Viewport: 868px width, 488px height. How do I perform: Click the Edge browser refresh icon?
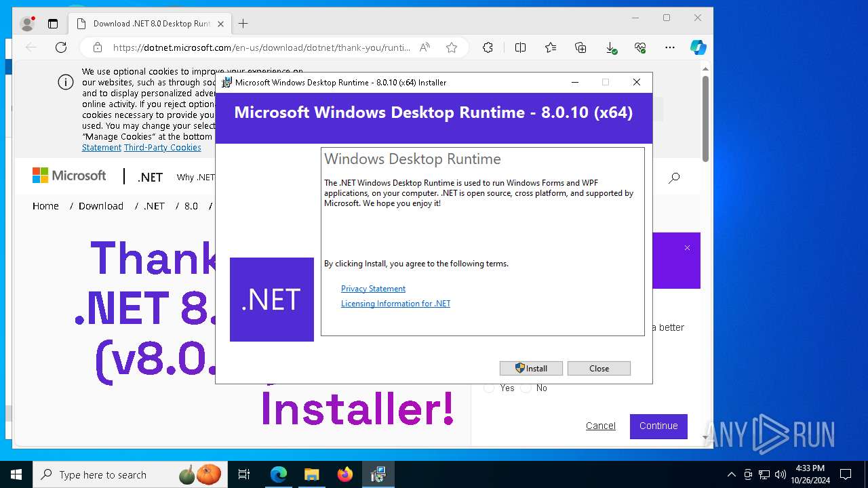pos(61,47)
